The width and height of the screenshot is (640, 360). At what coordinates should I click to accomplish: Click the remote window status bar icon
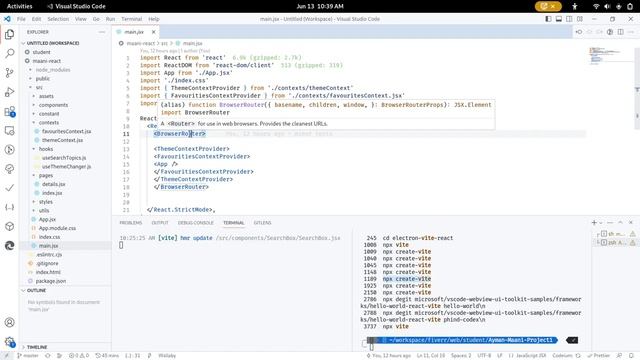pyautogui.click(x=6, y=356)
